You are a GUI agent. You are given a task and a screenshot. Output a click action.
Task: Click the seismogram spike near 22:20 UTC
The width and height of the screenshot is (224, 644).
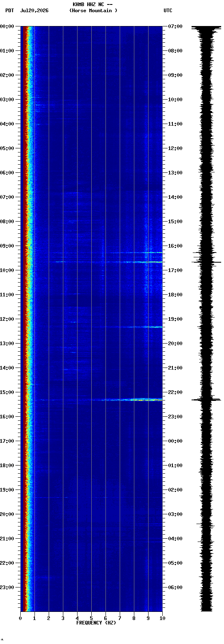(206, 400)
